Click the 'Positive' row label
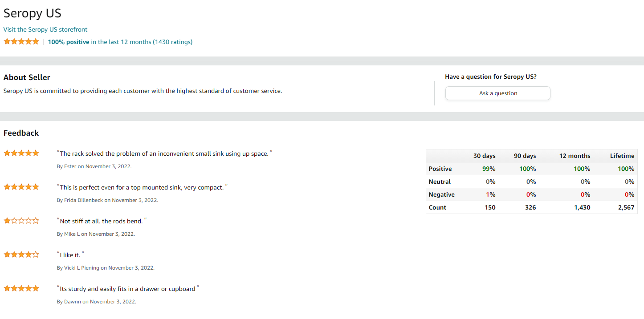Screen dimensions: 644x319 [x=440, y=169]
